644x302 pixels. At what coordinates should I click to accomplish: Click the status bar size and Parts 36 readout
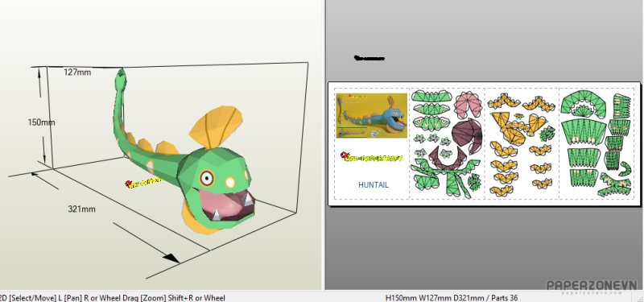pyautogui.click(x=452, y=298)
